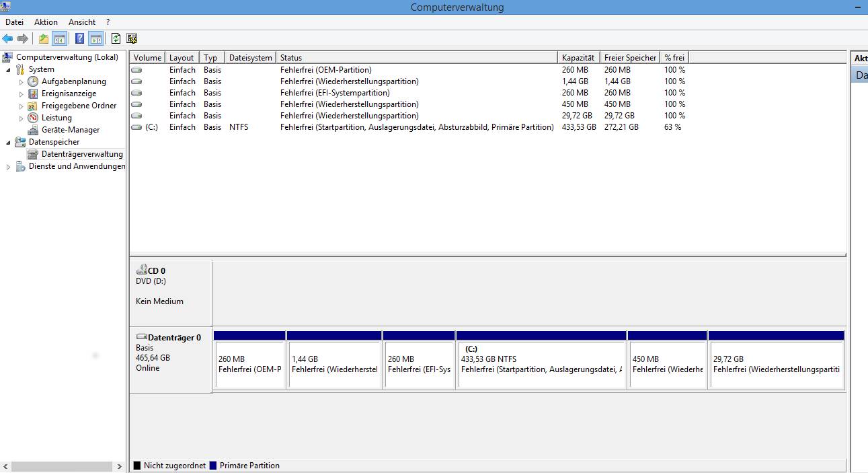Select EFI-Systempartition row volume icon
The height and width of the screenshot is (473, 868).
point(137,93)
